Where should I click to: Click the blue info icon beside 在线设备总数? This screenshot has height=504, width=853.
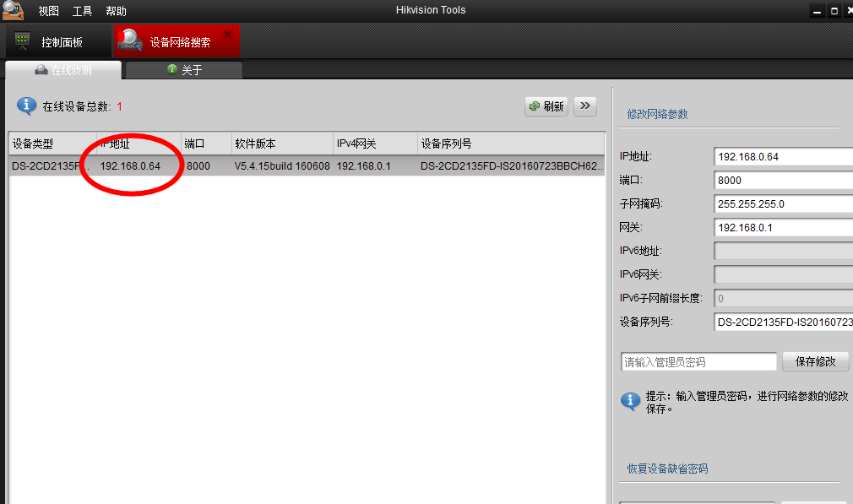pyautogui.click(x=27, y=106)
